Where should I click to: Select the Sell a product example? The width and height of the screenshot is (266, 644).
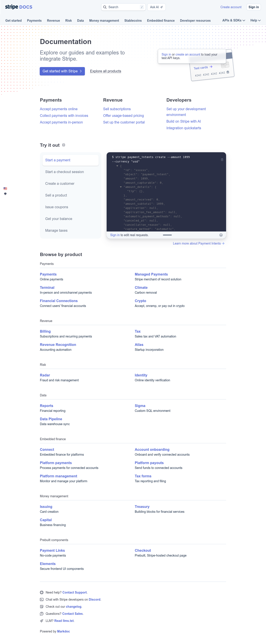[x=70, y=195]
